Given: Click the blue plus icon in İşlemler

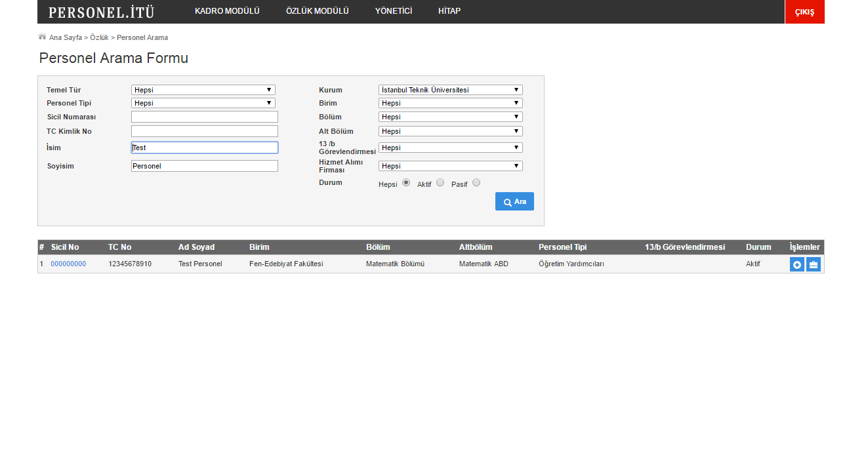Looking at the screenshot, I should click(x=796, y=265).
